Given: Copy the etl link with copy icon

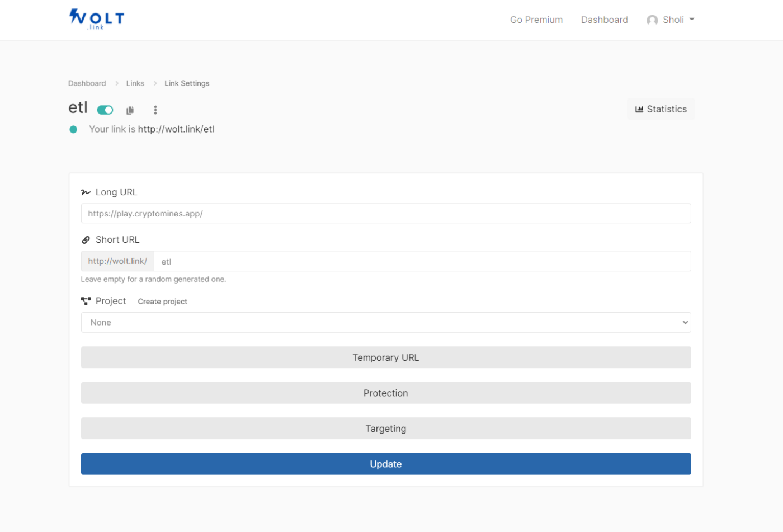Looking at the screenshot, I should [130, 110].
